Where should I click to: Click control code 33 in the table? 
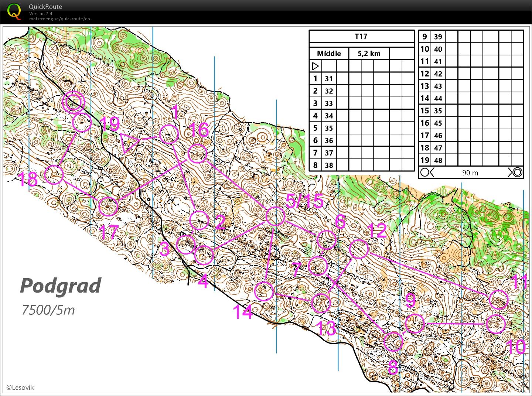329,103
